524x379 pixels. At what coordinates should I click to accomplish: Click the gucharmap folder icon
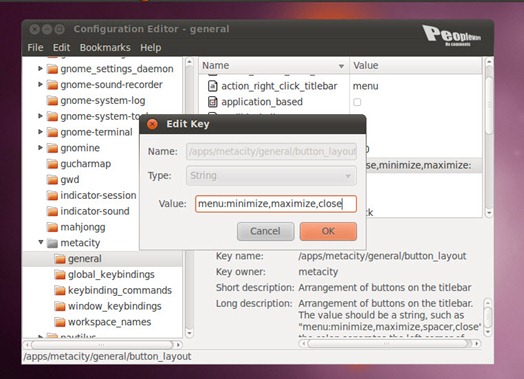click(x=52, y=164)
